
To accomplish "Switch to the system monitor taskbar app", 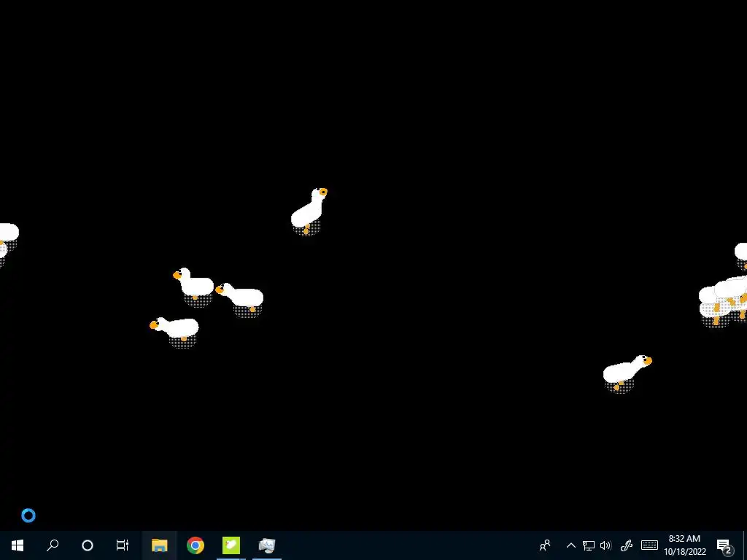I will [x=267, y=545].
